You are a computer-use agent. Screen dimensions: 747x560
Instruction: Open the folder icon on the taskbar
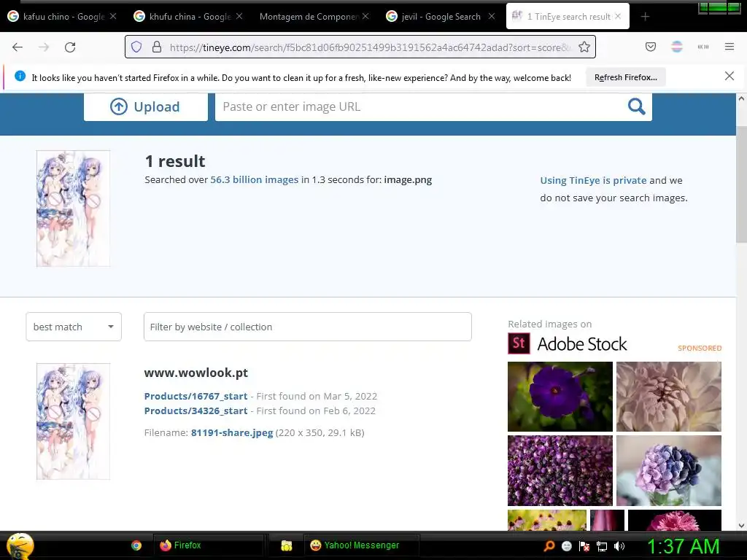coord(286,545)
